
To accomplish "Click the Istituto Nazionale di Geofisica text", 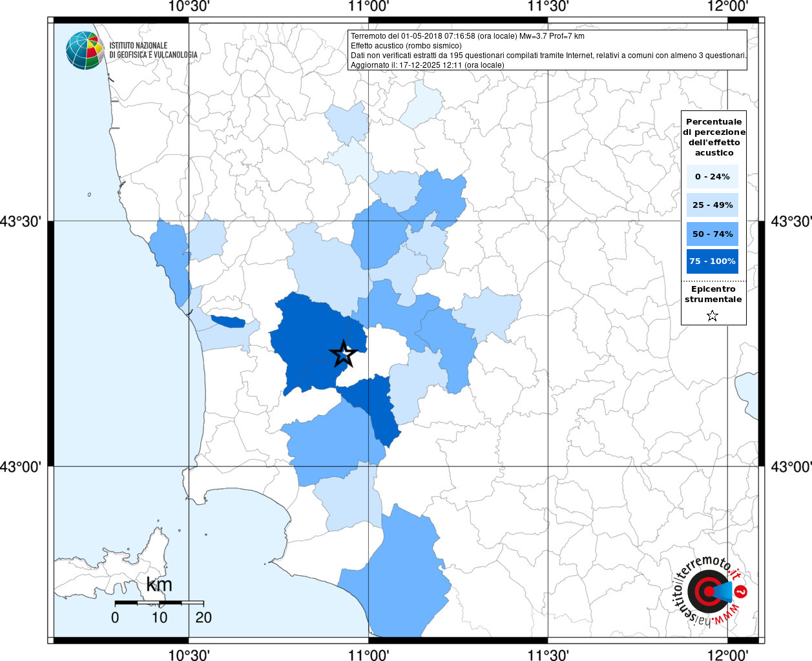I will coord(153,50).
